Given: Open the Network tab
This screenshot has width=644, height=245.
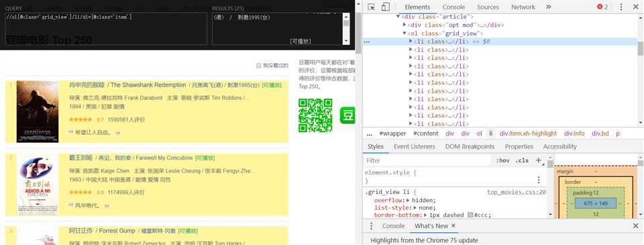Looking at the screenshot, I should click(x=523, y=7).
